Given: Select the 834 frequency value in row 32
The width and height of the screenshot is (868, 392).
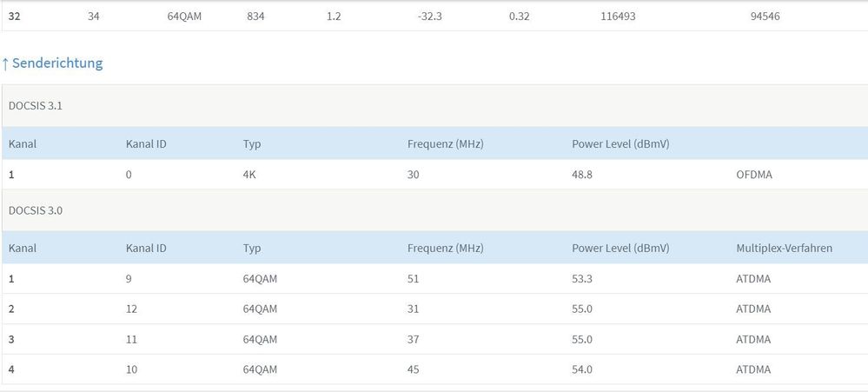Looking at the screenshot, I should click(x=256, y=16).
